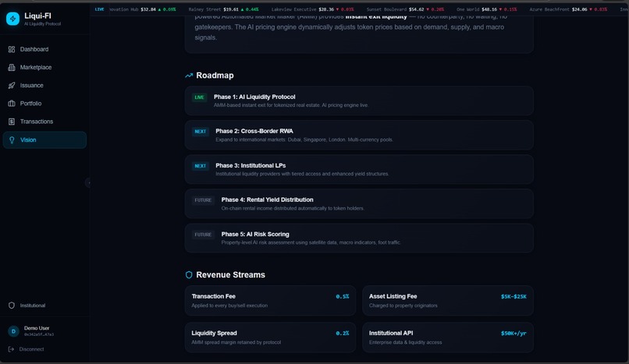Click the Transaction Fee card title
Viewport: 629px width, 364px height.
pyautogui.click(x=213, y=296)
